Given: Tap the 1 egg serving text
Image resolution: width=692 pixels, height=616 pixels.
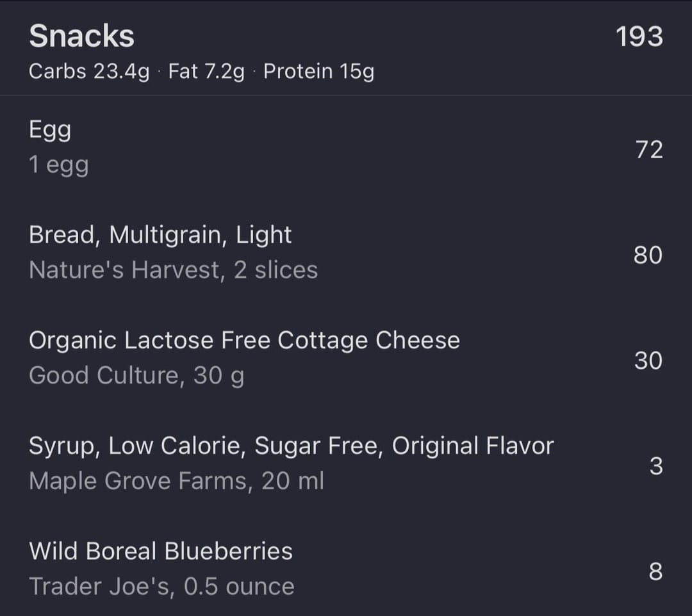Looking at the screenshot, I should [59, 165].
